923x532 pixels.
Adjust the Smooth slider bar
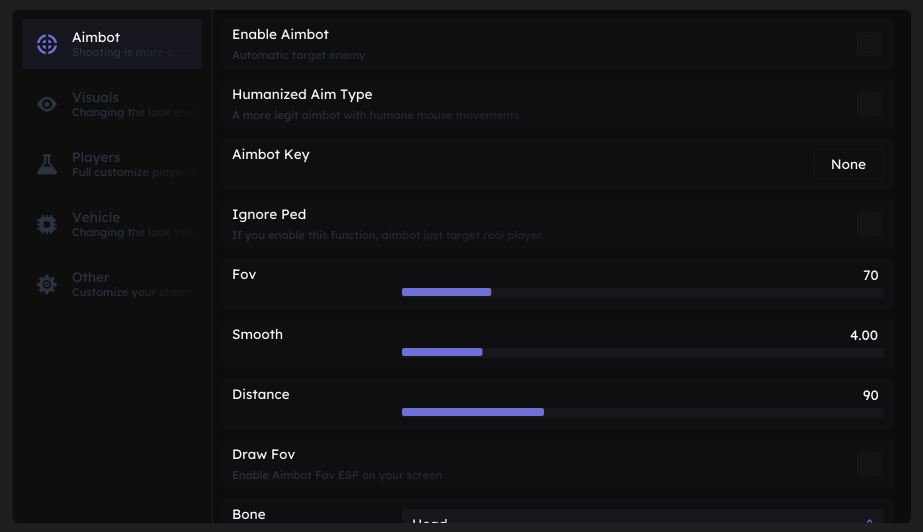pyautogui.click(x=643, y=353)
